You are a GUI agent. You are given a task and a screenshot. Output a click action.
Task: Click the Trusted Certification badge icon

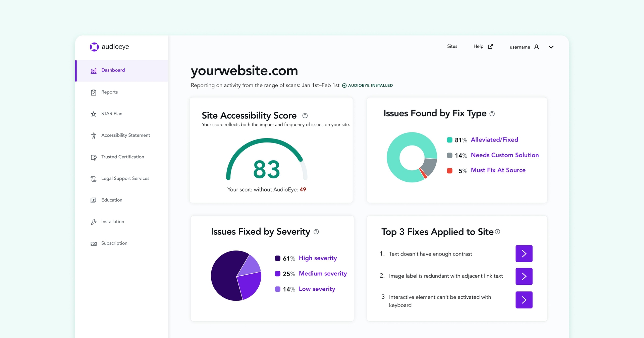[94, 157]
